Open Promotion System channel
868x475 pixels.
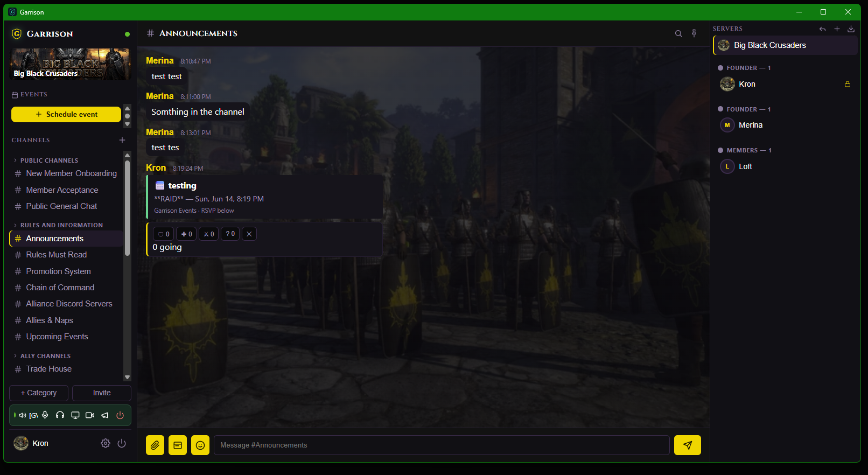pos(66,271)
